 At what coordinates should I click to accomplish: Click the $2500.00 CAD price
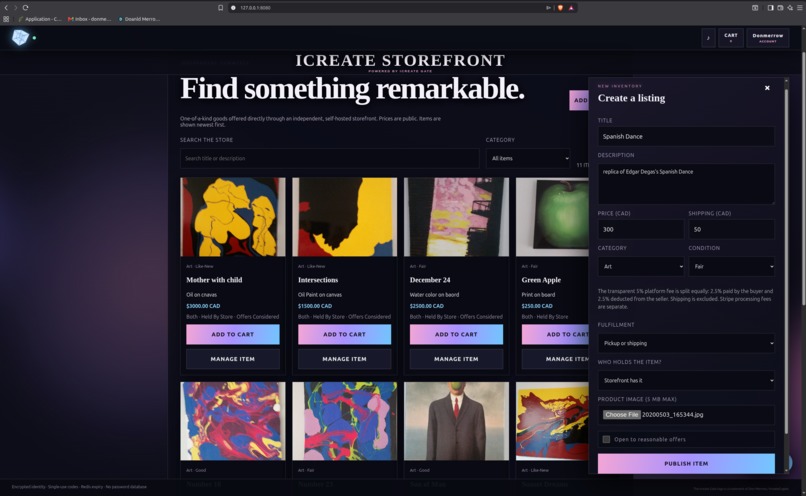(x=427, y=306)
